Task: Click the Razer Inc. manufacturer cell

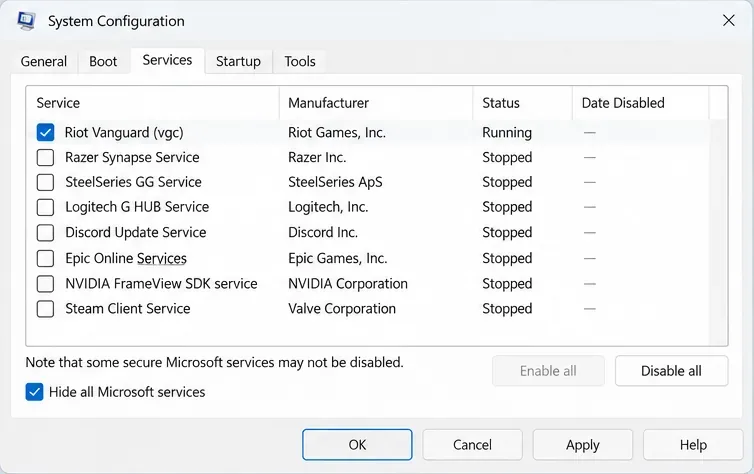Action: (x=317, y=157)
